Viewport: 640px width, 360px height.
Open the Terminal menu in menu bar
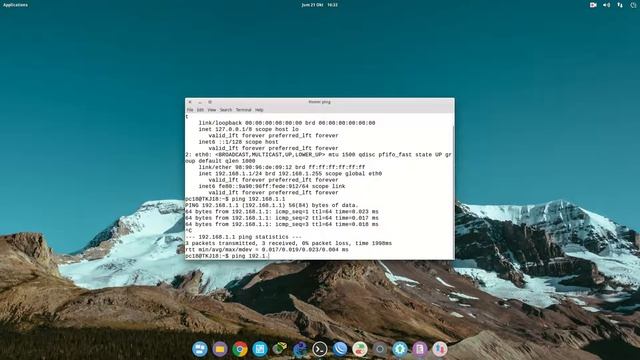click(244, 110)
